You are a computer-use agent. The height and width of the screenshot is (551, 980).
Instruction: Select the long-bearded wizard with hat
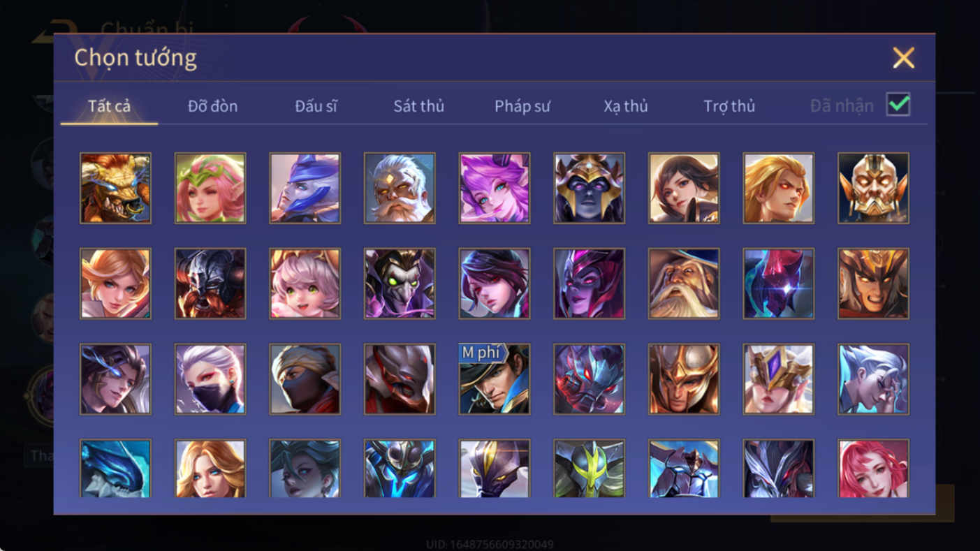[x=684, y=284]
